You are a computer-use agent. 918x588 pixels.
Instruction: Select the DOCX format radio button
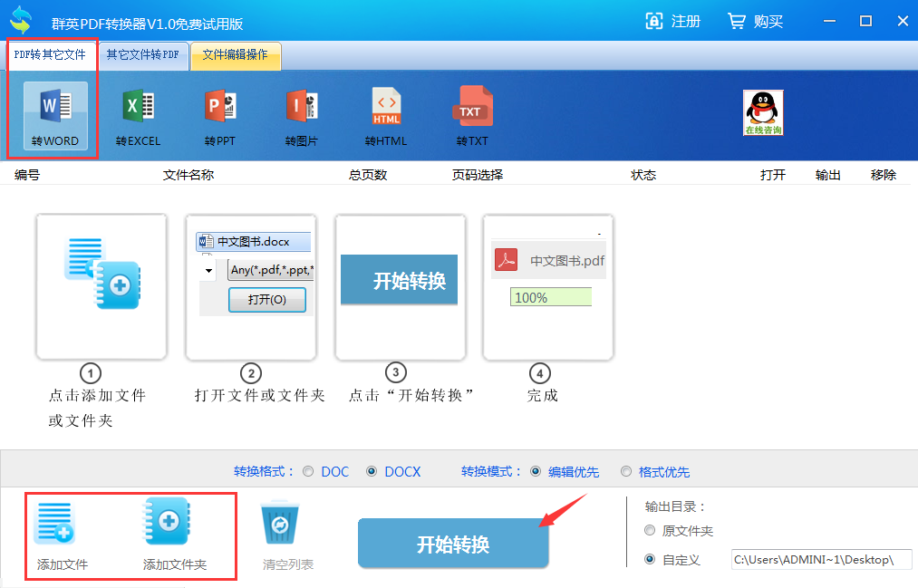[x=372, y=471]
